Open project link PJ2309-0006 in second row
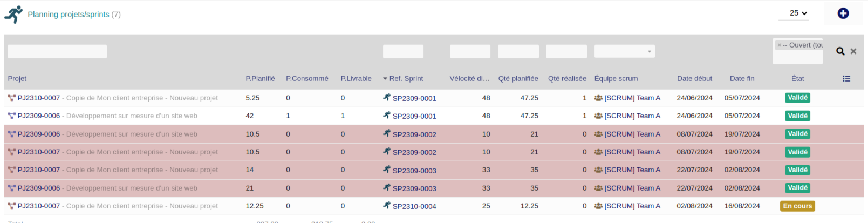The image size is (868, 223). [39, 116]
